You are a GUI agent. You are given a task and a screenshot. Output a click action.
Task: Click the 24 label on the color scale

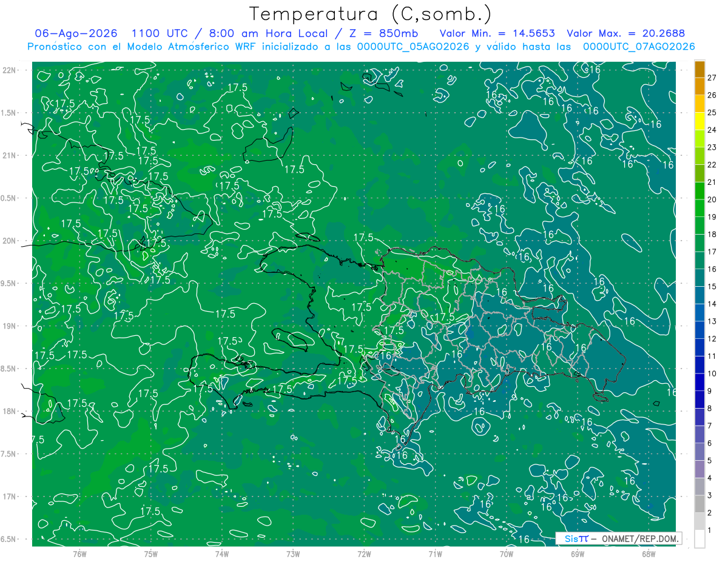coord(712,130)
